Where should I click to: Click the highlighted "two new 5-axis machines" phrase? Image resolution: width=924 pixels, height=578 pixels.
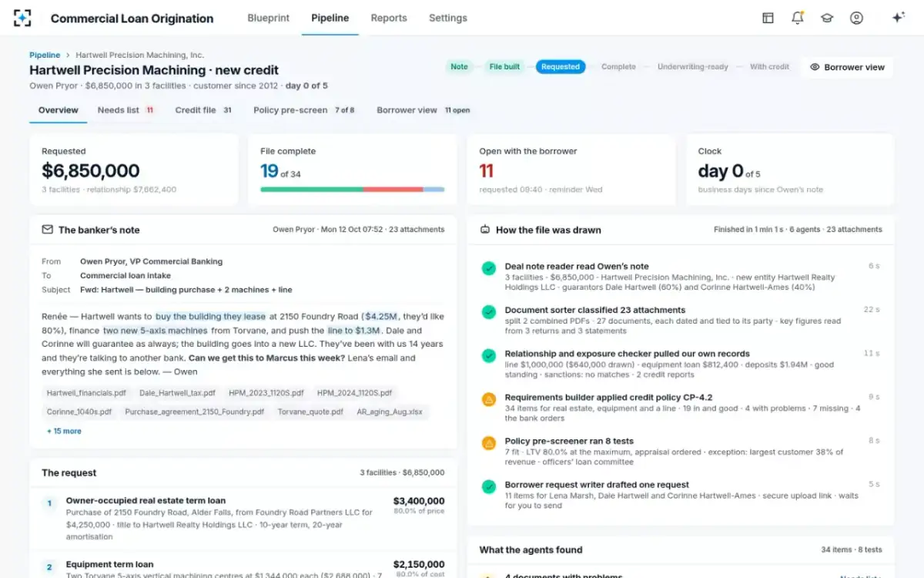click(156, 331)
